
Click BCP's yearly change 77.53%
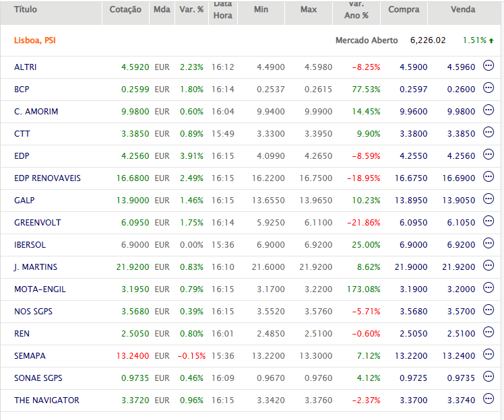(x=366, y=90)
